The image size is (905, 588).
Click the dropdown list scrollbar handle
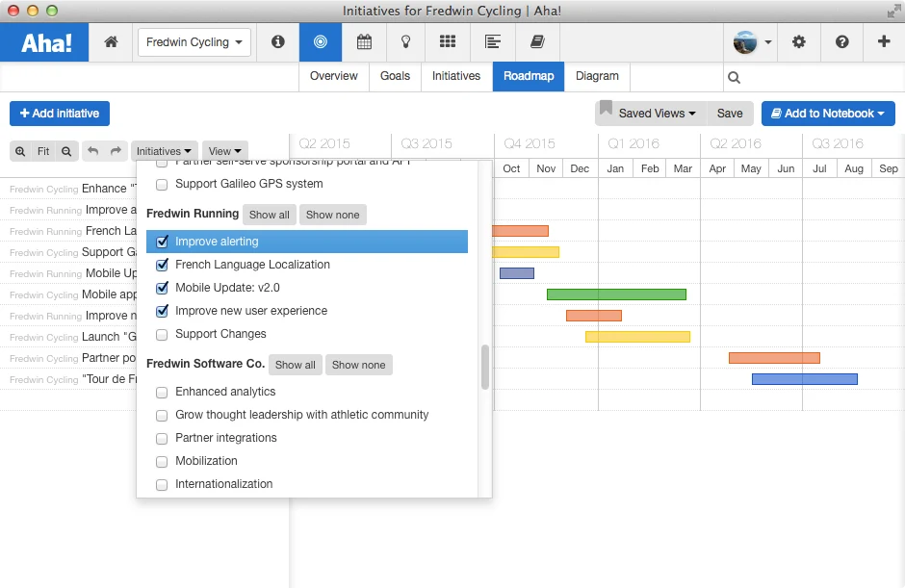point(485,367)
